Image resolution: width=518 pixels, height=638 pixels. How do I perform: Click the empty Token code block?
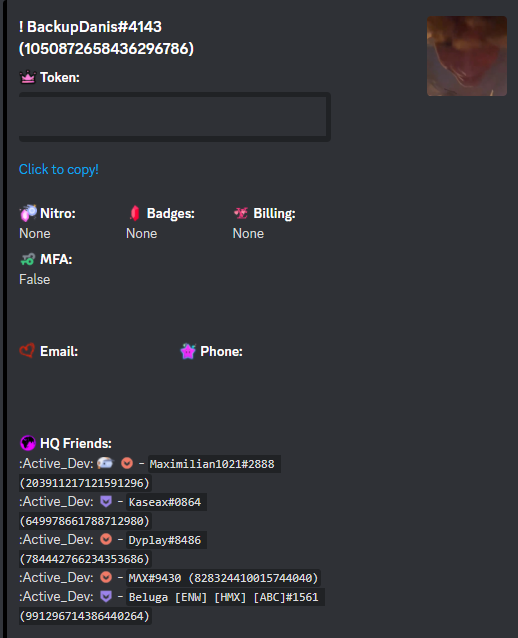(x=175, y=117)
